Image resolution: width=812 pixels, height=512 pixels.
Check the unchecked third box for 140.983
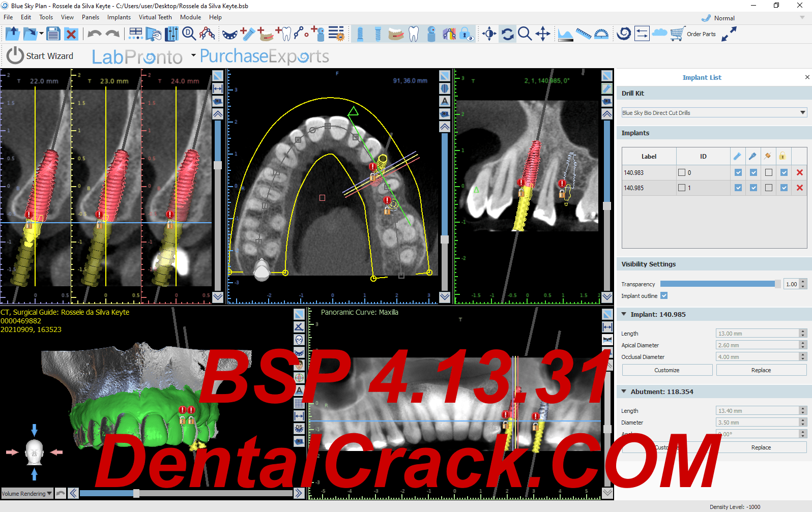pyautogui.click(x=769, y=172)
